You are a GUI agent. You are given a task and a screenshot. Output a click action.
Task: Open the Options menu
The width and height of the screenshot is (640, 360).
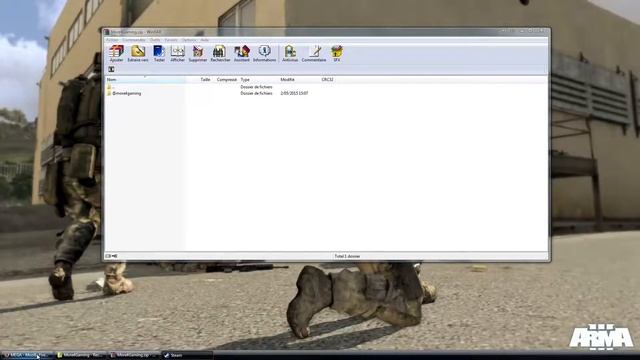click(189, 40)
